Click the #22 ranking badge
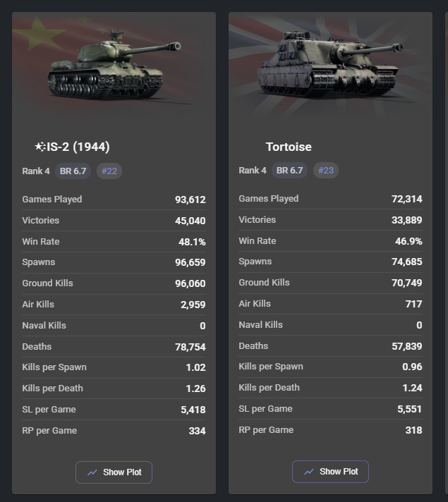The image size is (448, 502). click(109, 171)
